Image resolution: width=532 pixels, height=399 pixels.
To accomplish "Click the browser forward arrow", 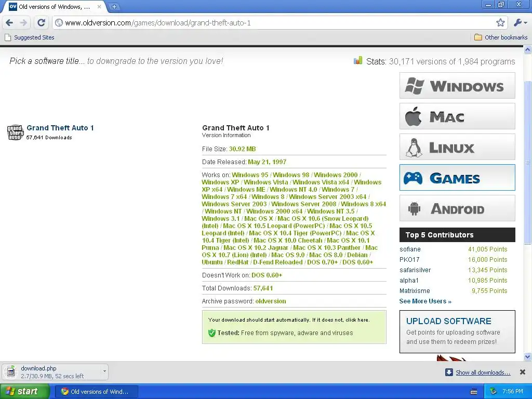I will click(23, 23).
